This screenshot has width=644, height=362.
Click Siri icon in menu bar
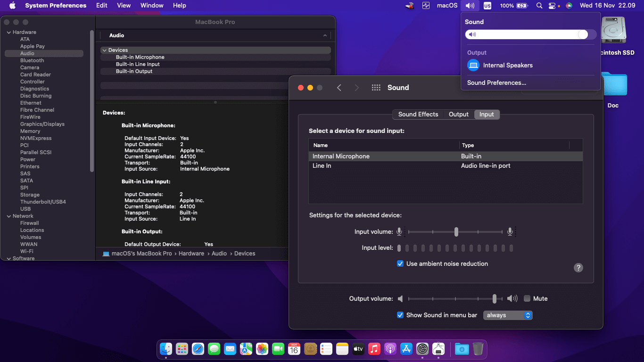click(x=569, y=6)
